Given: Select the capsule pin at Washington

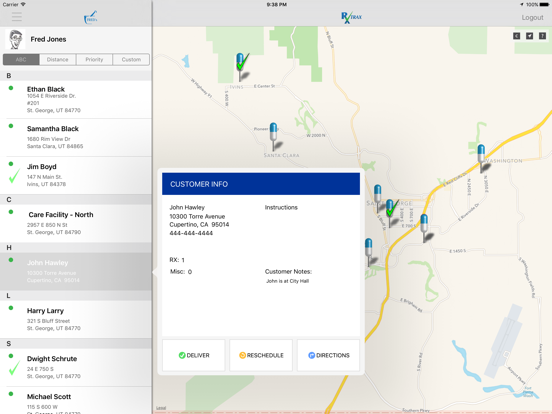Looking at the screenshot, I should 482,158.
